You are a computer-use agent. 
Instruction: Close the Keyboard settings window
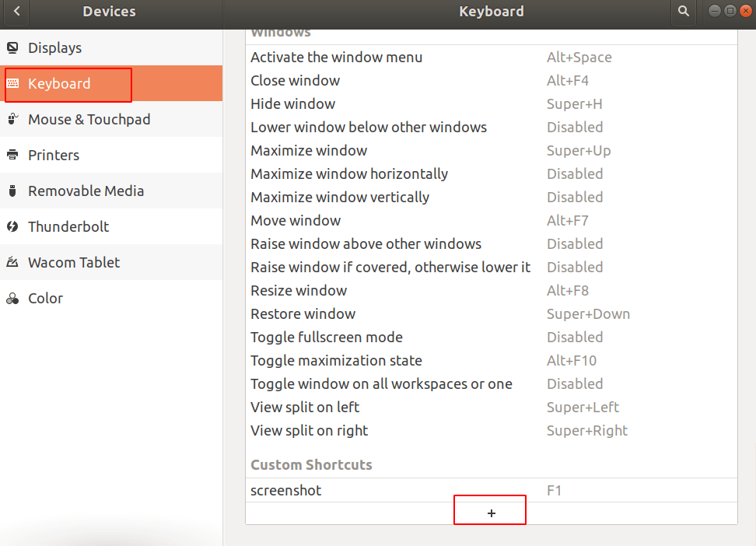click(745, 11)
